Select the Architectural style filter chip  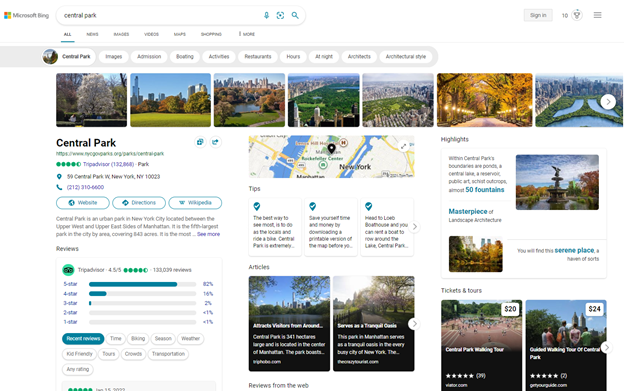click(406, 56)
